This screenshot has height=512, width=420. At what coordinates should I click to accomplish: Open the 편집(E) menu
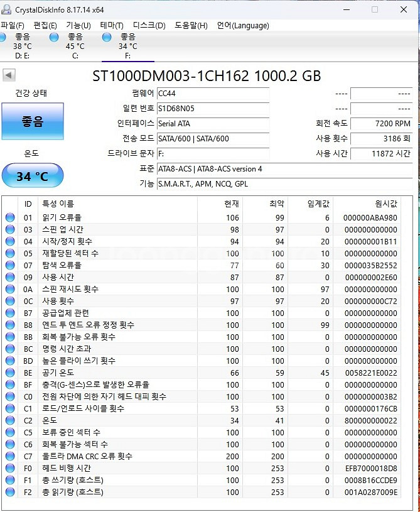(45, 26)
